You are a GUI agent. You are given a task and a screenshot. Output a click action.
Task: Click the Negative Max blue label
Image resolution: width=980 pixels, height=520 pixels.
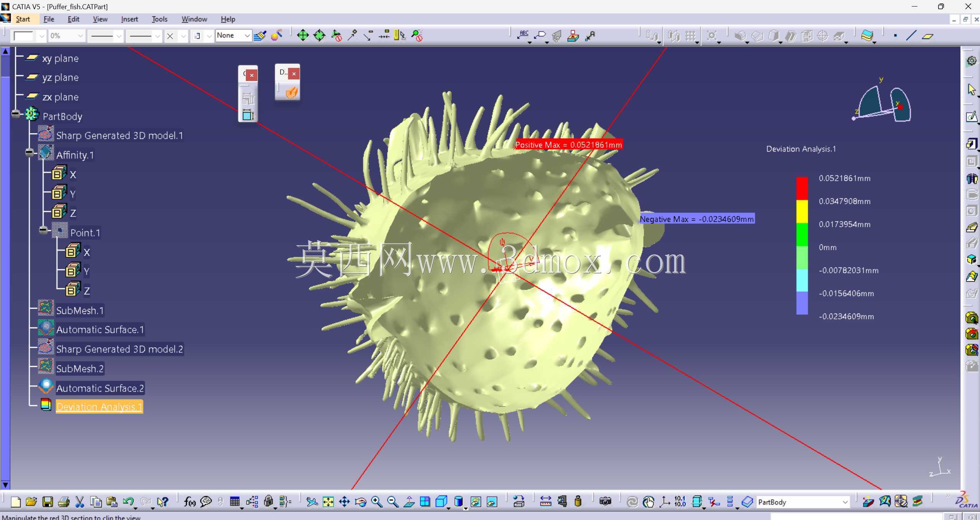click(697, 219)
